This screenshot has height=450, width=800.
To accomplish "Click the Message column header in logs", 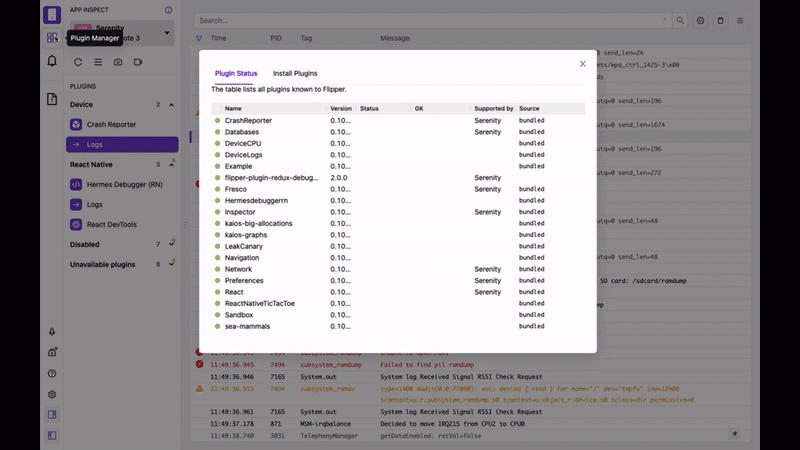I will [395, 38].
